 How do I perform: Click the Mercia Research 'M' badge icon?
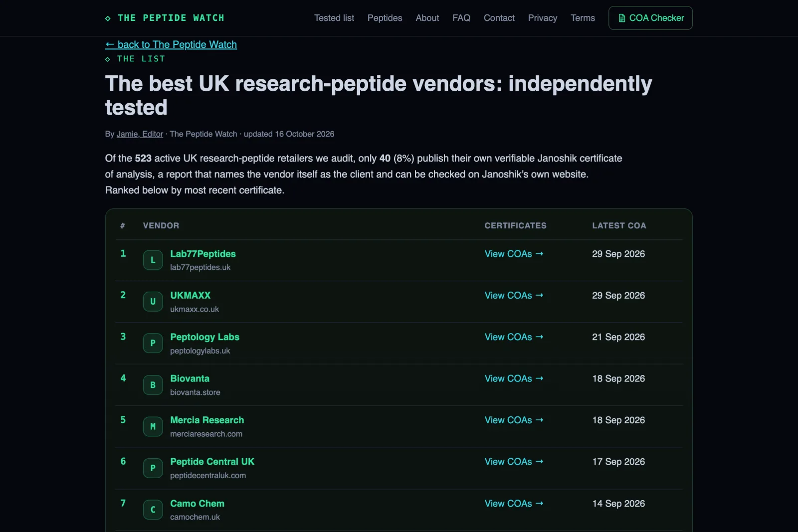tap(153, 426)
